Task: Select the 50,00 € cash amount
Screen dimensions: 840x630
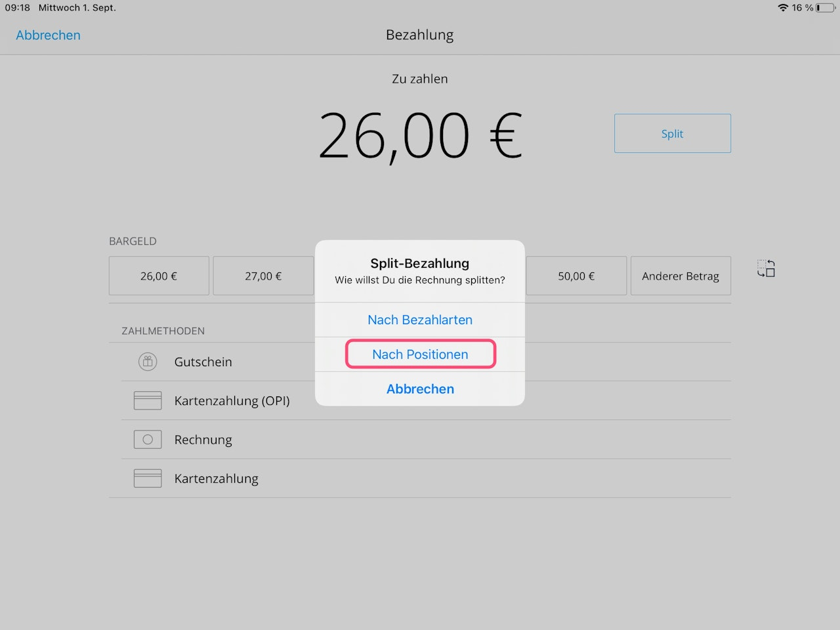Action: click(x=576, y=276)
